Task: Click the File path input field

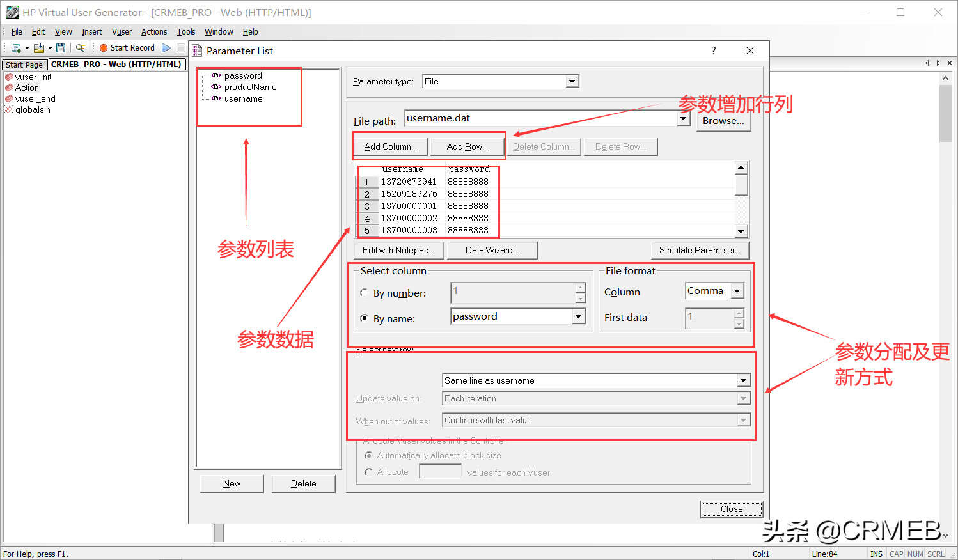Action: pos(541,118)
